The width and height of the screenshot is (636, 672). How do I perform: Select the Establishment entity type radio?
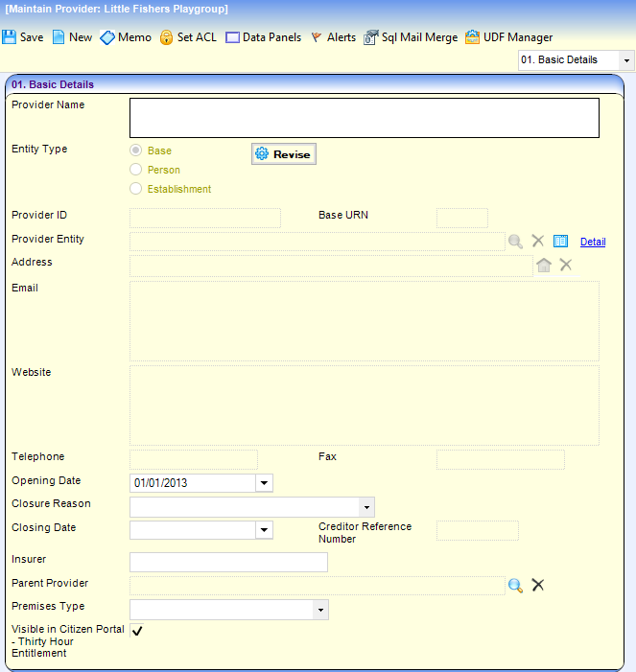pos(136,189)
